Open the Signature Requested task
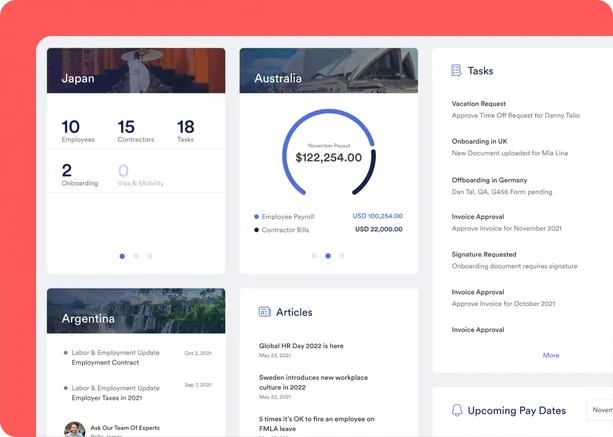The image size is (613, 437). 514,260
